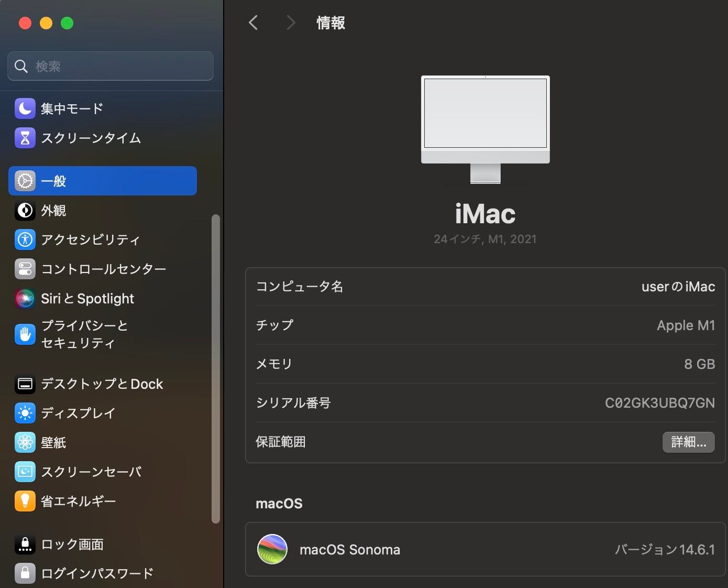Go back with the left chevron

tap(253, 23)
